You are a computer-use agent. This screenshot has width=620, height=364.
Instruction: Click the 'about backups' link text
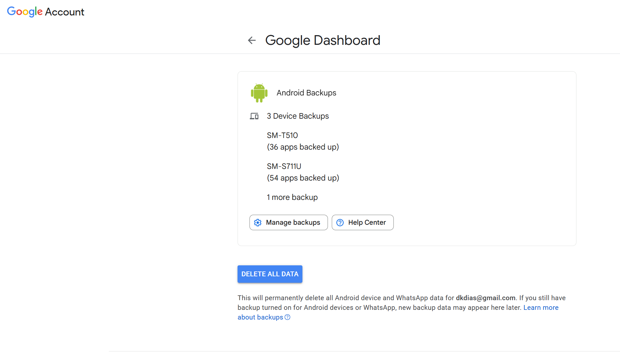click(x=260, y=317)
